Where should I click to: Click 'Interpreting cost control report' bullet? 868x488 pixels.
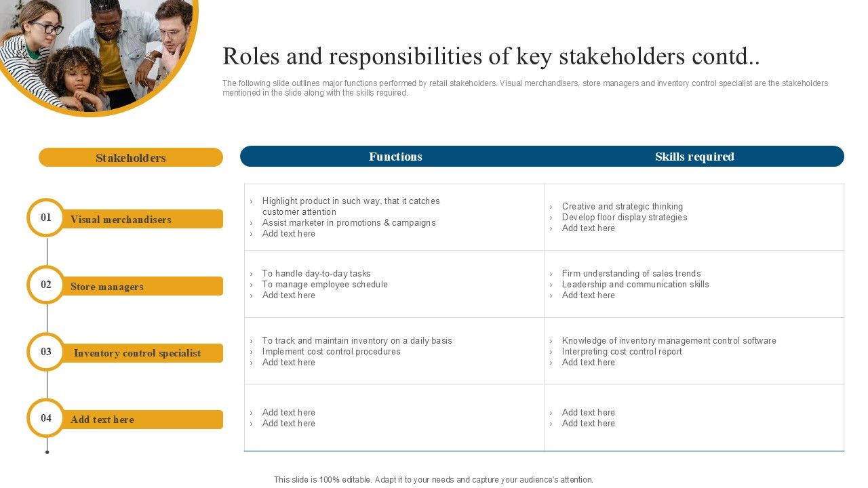click(621, 352)
